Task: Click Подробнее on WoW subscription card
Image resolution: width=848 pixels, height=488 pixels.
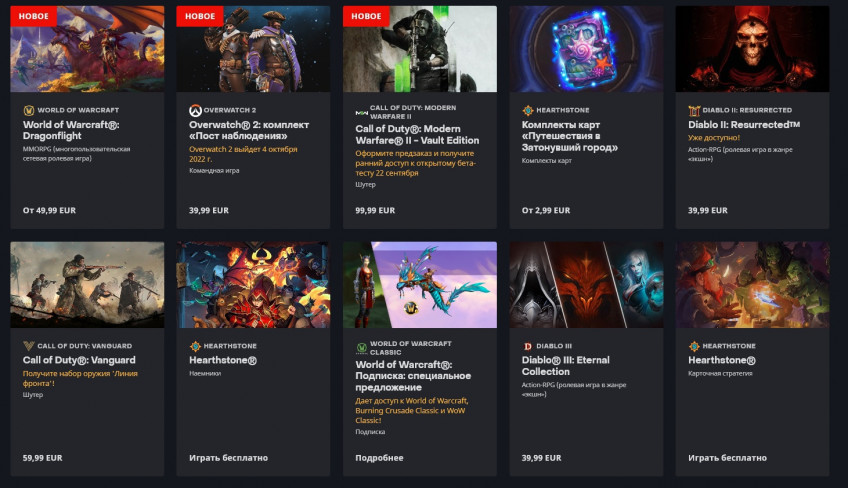Action: [379, 458]
